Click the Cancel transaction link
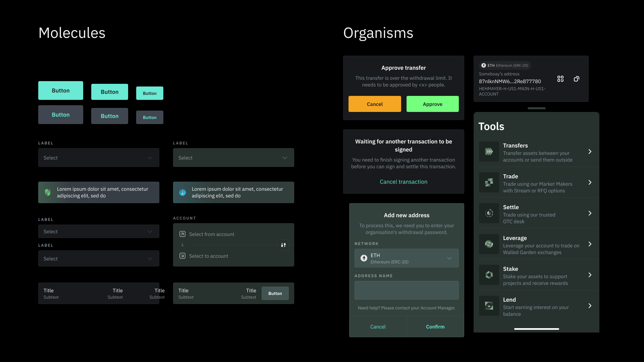The image size is (644, 362). pyautogui.click(x=404, y=182)
